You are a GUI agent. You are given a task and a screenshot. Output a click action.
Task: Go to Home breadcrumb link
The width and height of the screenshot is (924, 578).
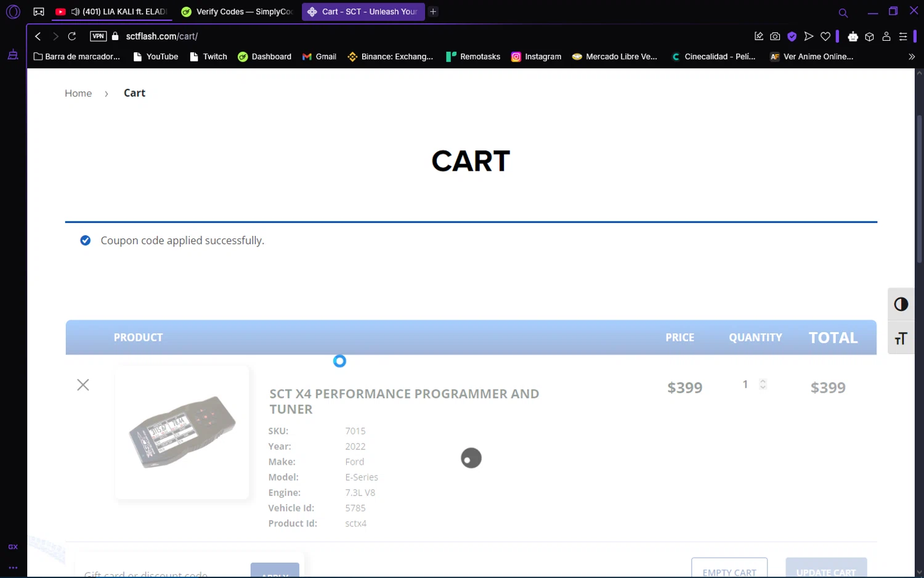point(78,93)
